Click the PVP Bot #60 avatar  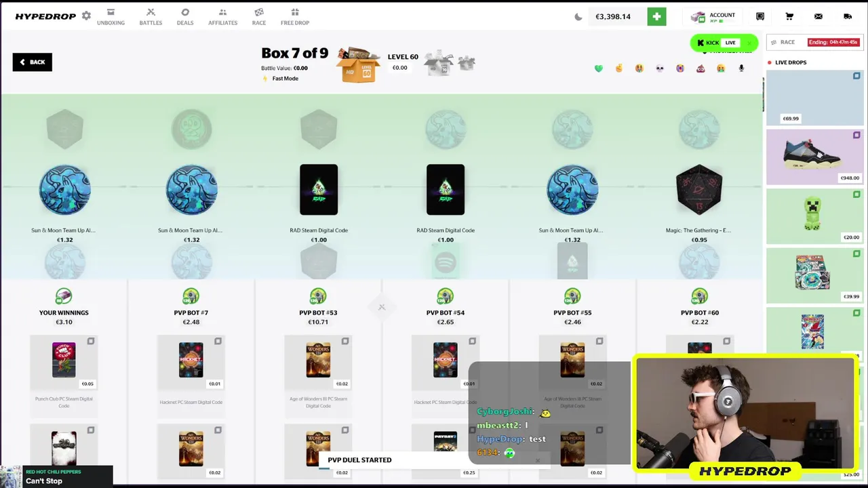click(699, 296)
